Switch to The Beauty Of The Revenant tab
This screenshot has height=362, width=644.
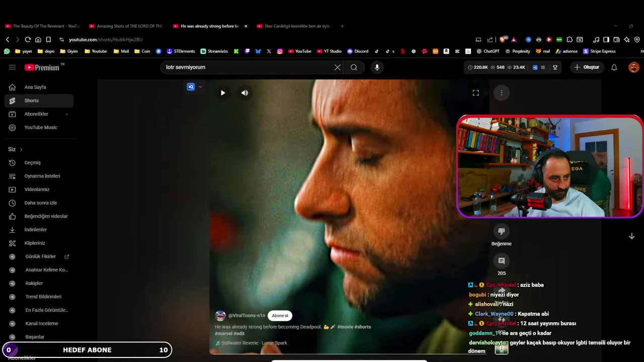pos(42,26)
